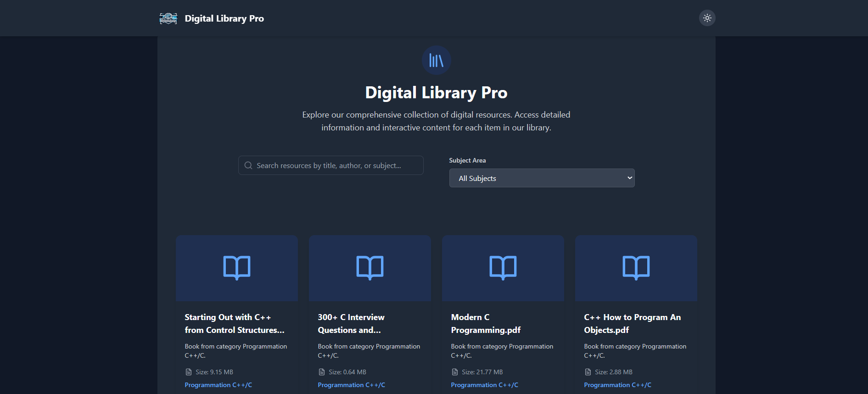Click file icon beside Size: 21.77 MB
Image resolution: width=868 pixels, height=394 pixels.
click(454, 372)
